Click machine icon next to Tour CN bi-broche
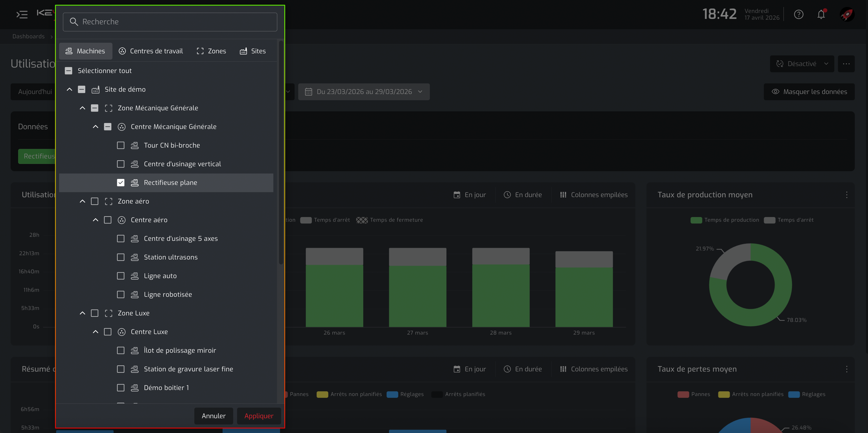 (x=134, y=146)
